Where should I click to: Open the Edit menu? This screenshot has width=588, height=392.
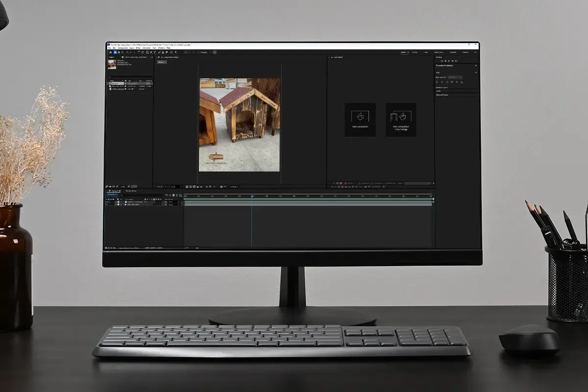click(114, 48)
